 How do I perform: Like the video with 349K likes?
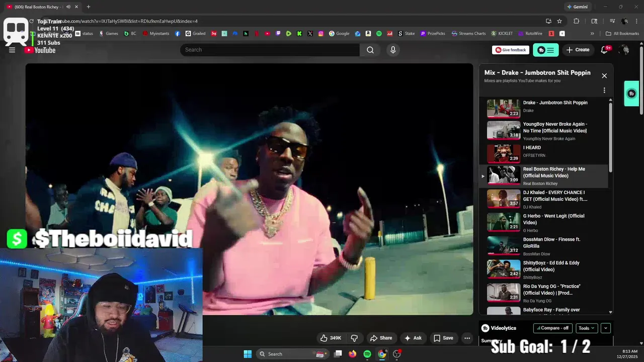(331, 338)
